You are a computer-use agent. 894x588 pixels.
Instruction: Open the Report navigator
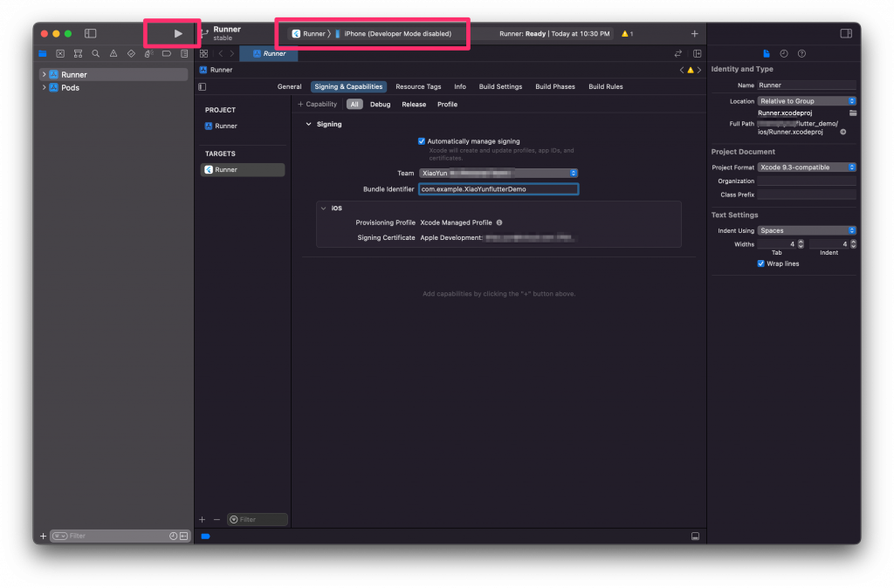coord(184,53)
